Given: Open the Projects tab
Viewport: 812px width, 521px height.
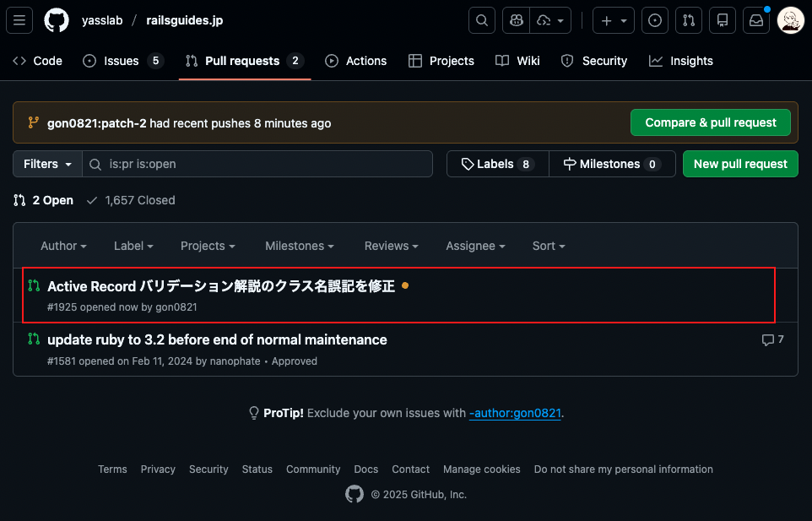Looking at the screenshot, I should [x=441, y=61].
